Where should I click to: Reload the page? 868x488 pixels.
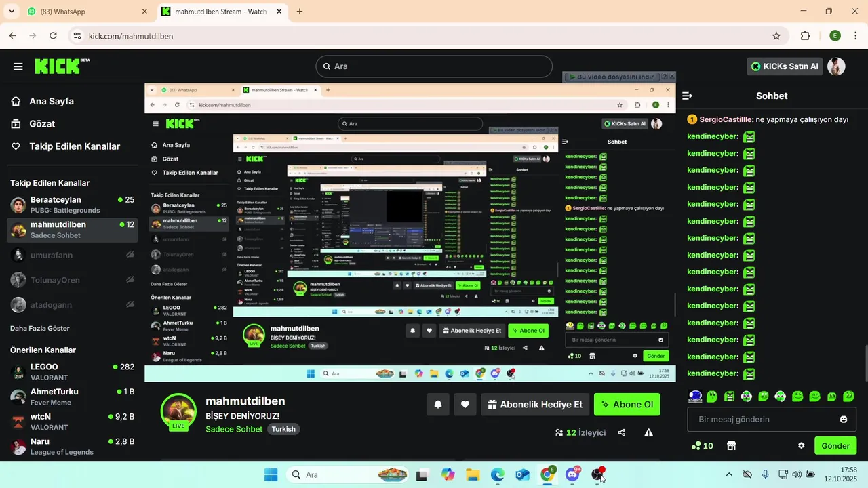coord(53,36)
